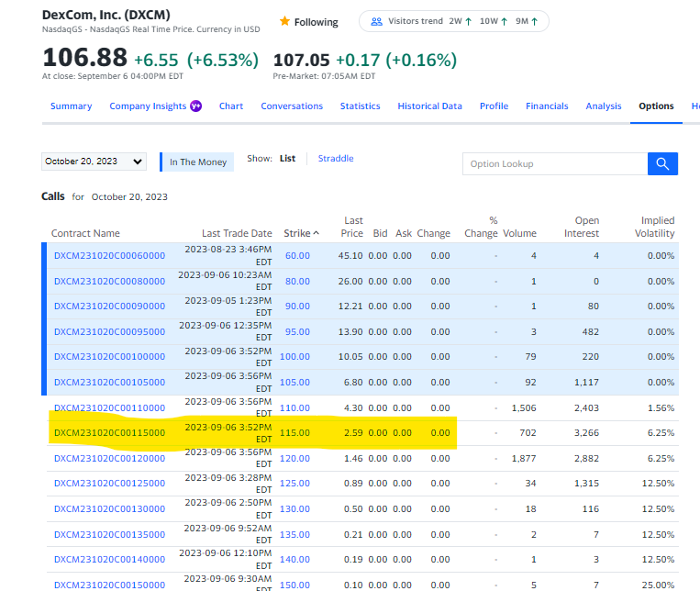The image size is (700, 591).
Task: Open contract DXCM231020C00095000
Action: coord(109,331)
